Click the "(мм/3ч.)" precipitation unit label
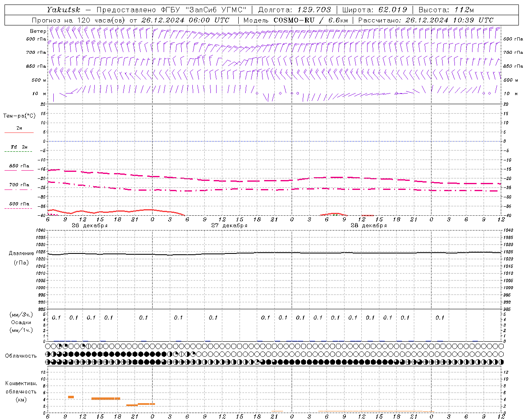 pyautogui.click(x=21, y=315)
